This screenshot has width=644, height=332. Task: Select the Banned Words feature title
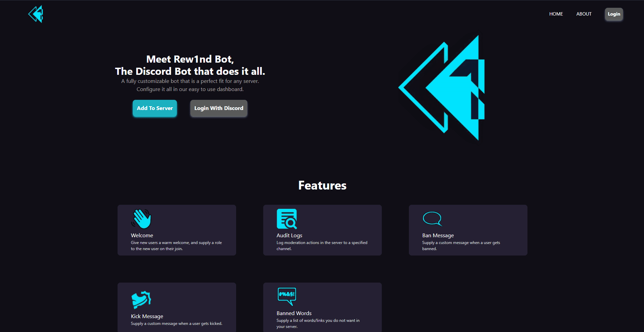point(294,313)
